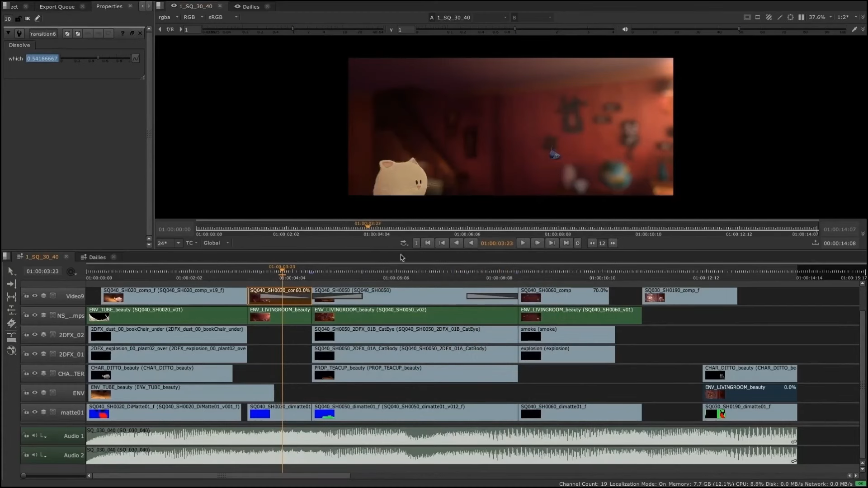868x488 pixels.
Task: Step forward one frame
Action: (537, 243)
